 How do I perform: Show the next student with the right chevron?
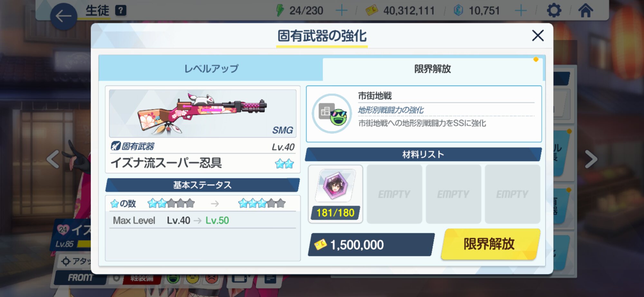[591, 159]
